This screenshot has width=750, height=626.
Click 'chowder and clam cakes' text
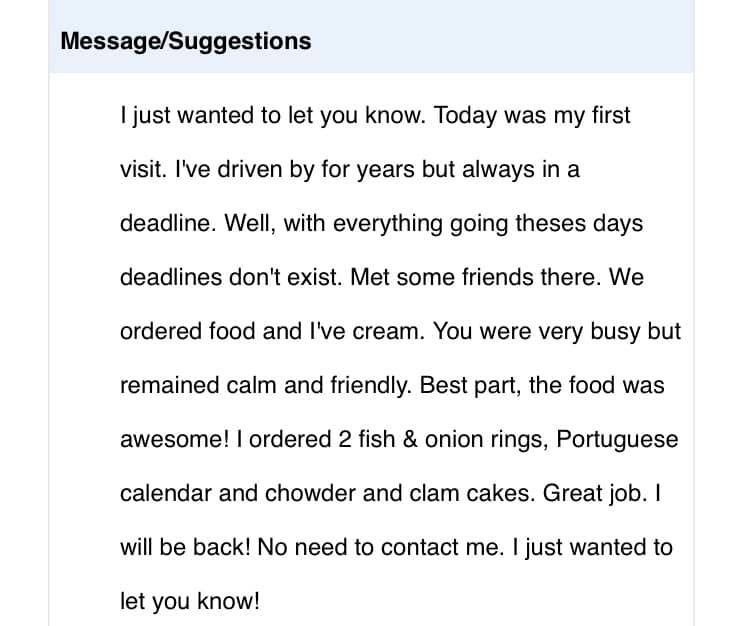pos(400,494)
